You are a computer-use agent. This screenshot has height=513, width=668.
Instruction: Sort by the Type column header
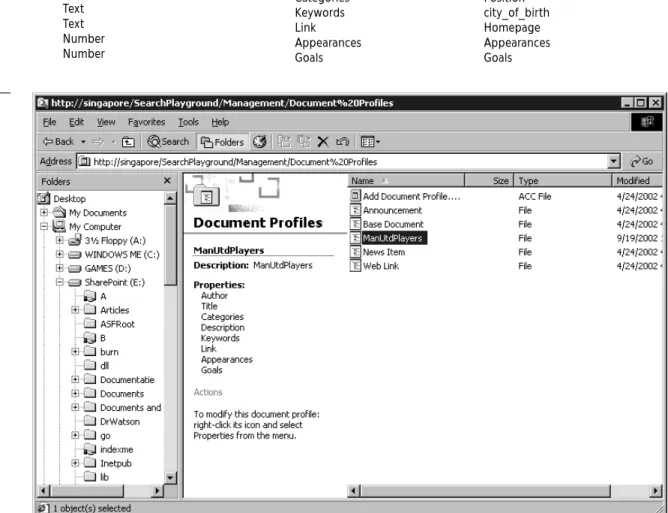(563, 181)
